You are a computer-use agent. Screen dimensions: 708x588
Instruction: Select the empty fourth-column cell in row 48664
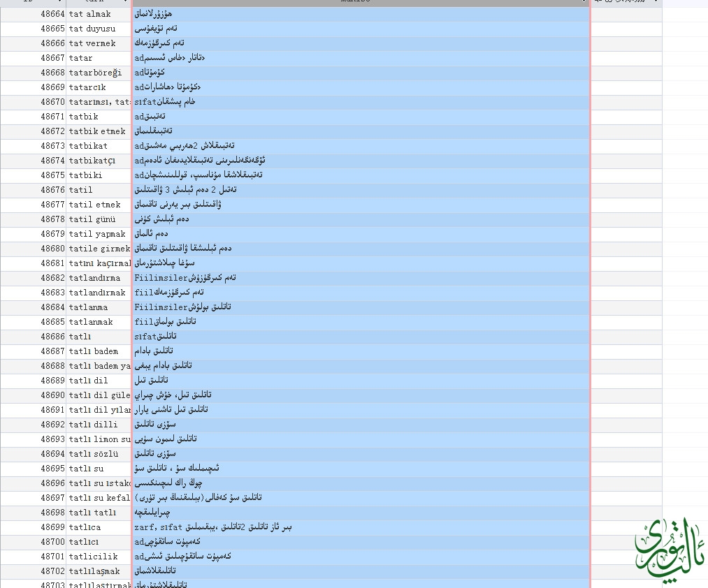[627, 14]
